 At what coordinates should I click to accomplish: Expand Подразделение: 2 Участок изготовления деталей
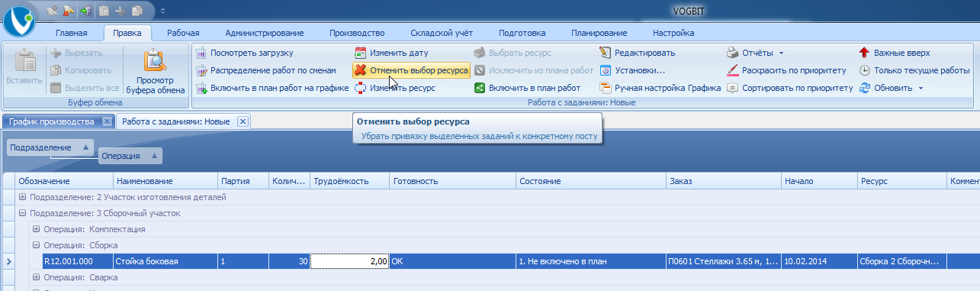click(x=23, y=197)
